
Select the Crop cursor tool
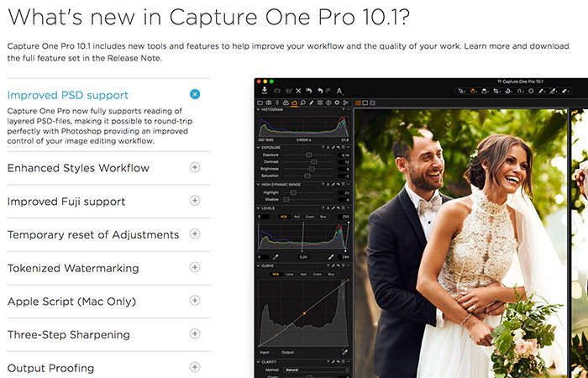496,91
